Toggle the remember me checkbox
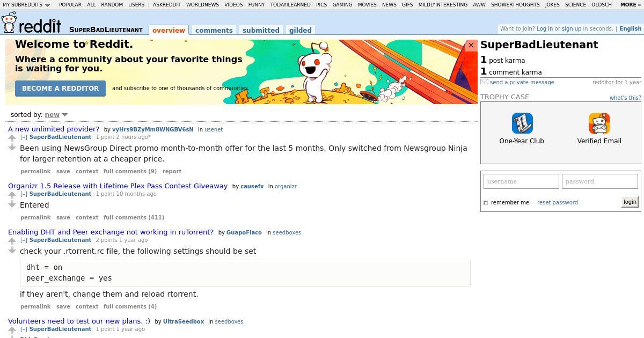 pos(486,203)
